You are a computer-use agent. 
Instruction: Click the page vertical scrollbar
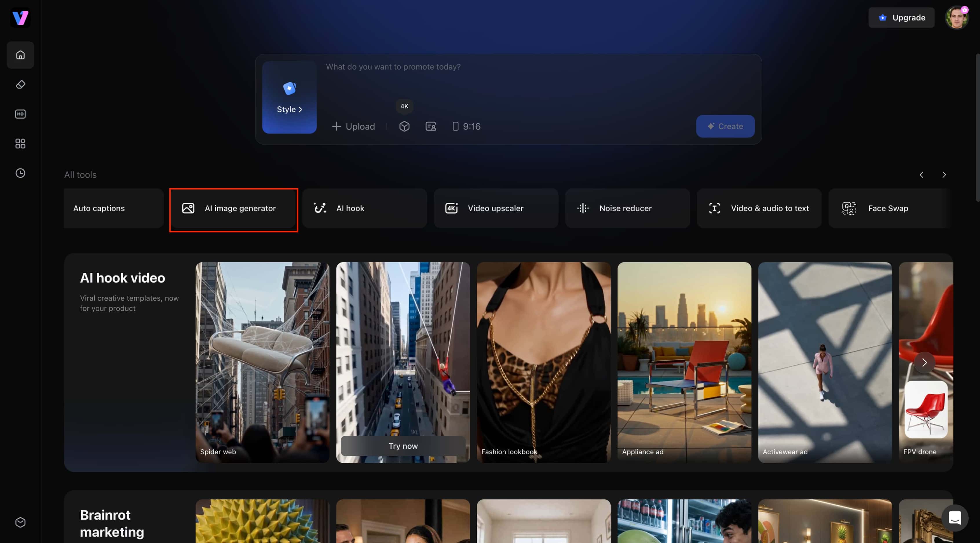tap(977, 127)
